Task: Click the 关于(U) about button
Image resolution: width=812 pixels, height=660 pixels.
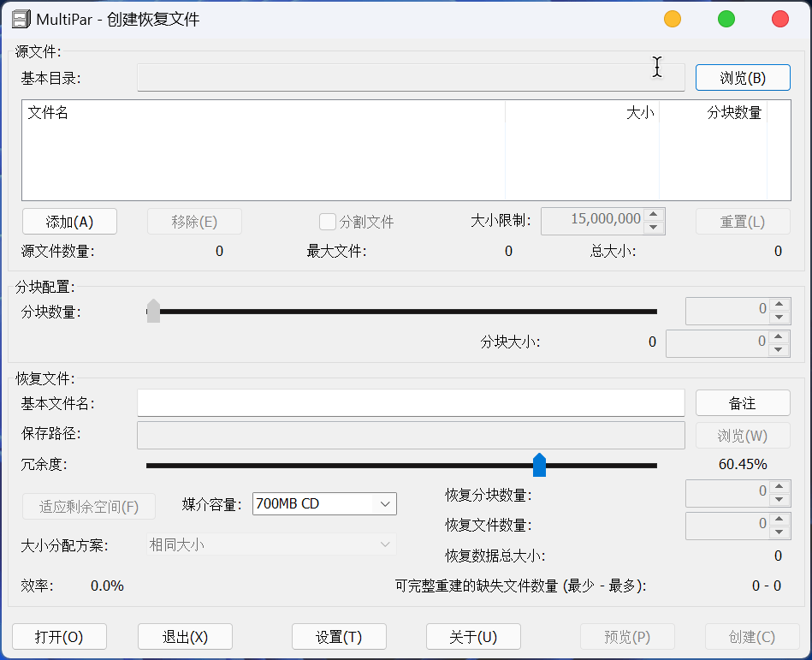Action: point(473,637)
